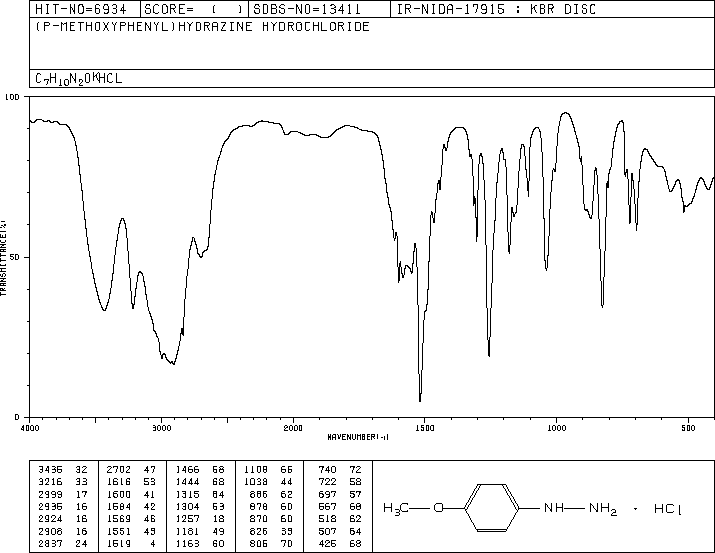Click the HCl label in the structure
This screenshot has height=553, width=715.
pyautogui.click(x=668, y=509)
